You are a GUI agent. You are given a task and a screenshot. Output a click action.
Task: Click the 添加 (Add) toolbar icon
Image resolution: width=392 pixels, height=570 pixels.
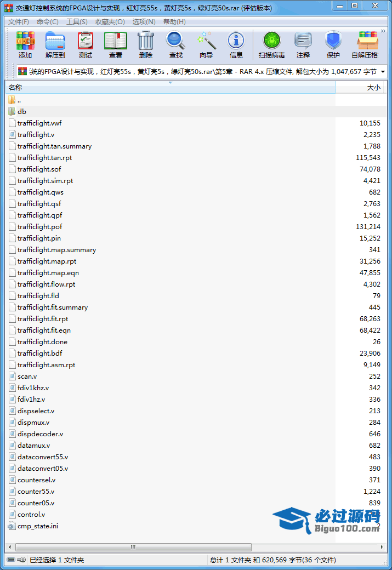(x=25, y=45)
